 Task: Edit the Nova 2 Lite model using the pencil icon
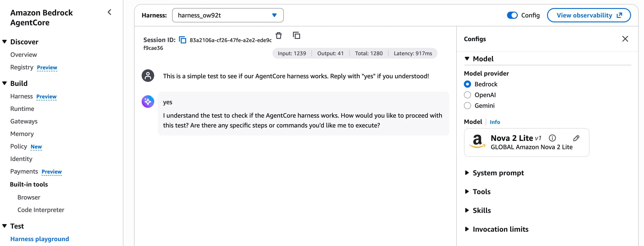(x=576, y=138)
